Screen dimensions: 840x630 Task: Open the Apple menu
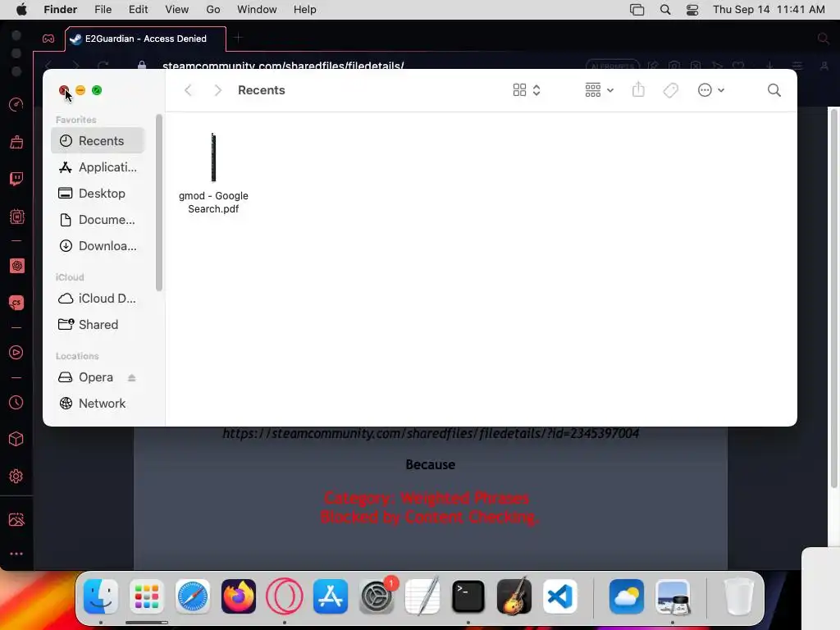[21, 10]
